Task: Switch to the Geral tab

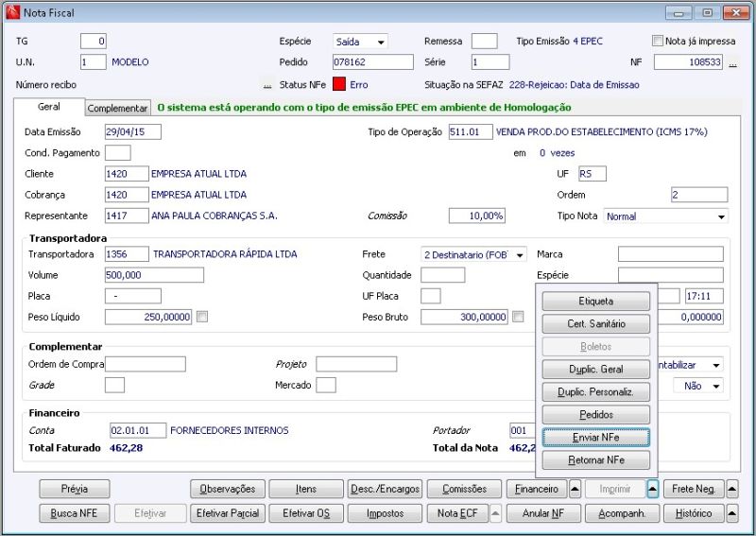Action: tap(49, 107)
